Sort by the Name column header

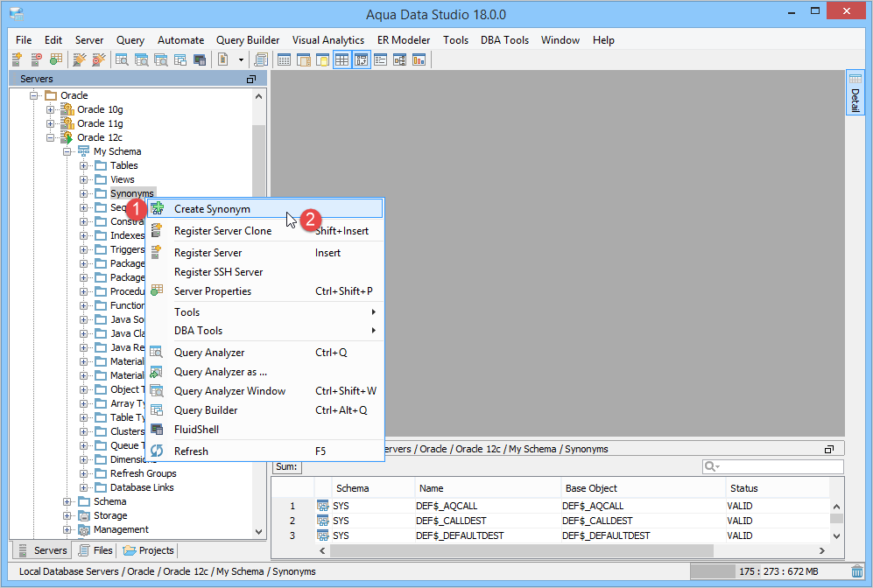(488, 488)
